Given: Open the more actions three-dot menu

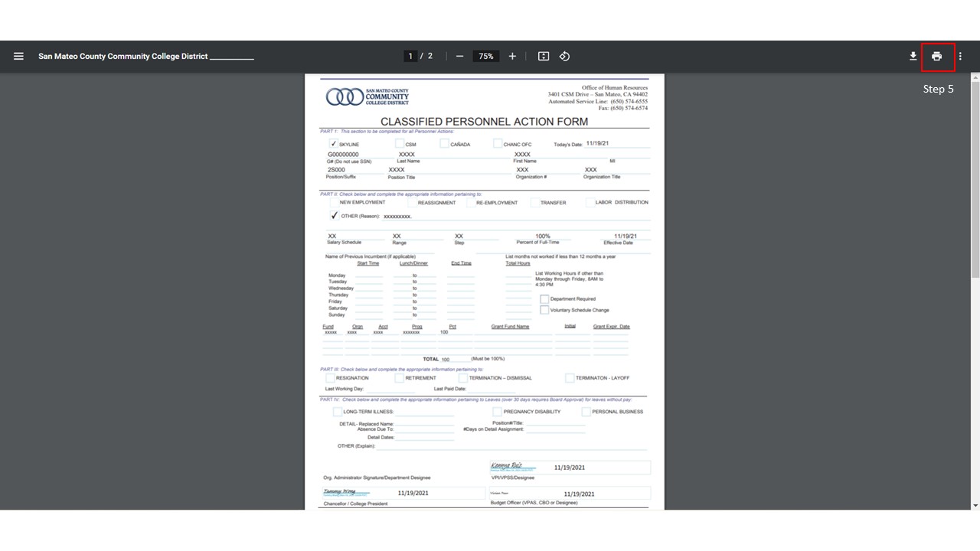Looking at the screenshot, I should click(960, 57).
